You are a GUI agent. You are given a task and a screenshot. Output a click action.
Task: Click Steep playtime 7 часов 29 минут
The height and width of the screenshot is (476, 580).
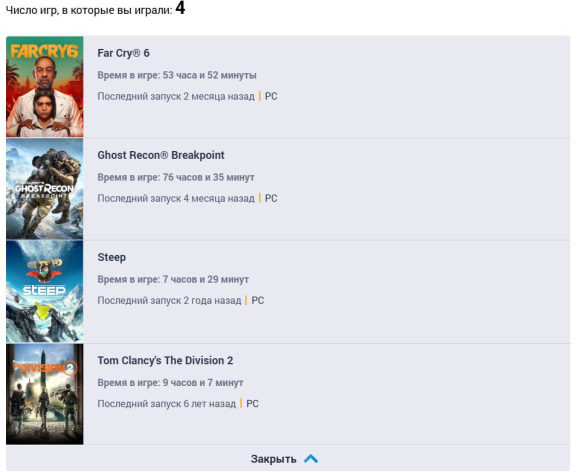(x=173, y=279)
